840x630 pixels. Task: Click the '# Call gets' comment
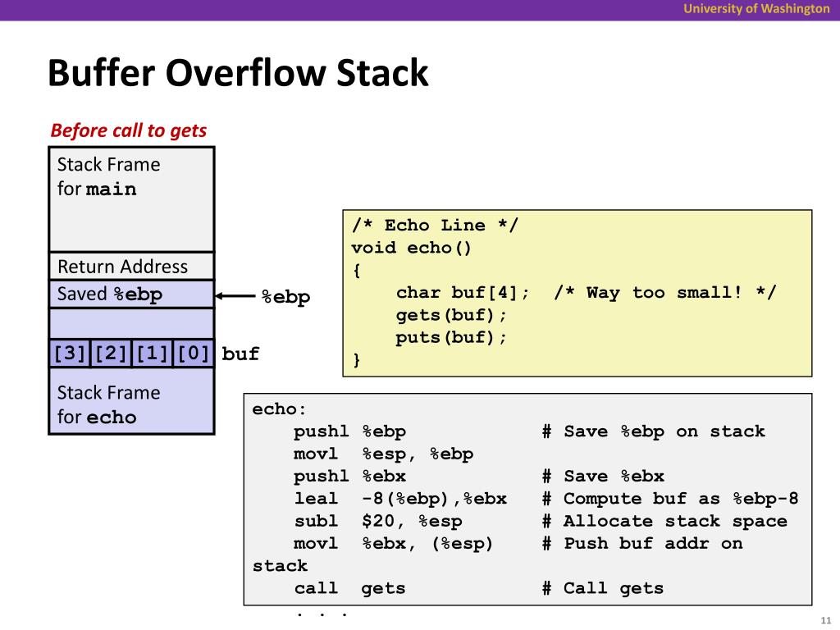coord(603,588)
